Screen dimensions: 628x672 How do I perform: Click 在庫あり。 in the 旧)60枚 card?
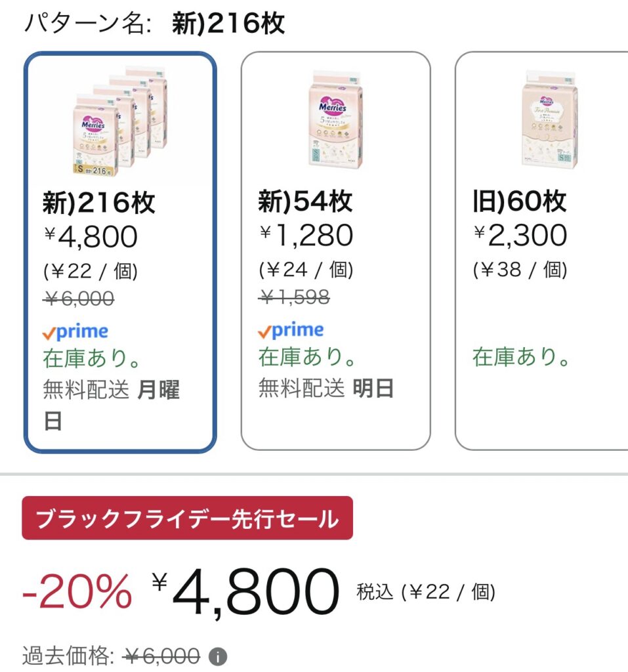click(x=521, y=358)
